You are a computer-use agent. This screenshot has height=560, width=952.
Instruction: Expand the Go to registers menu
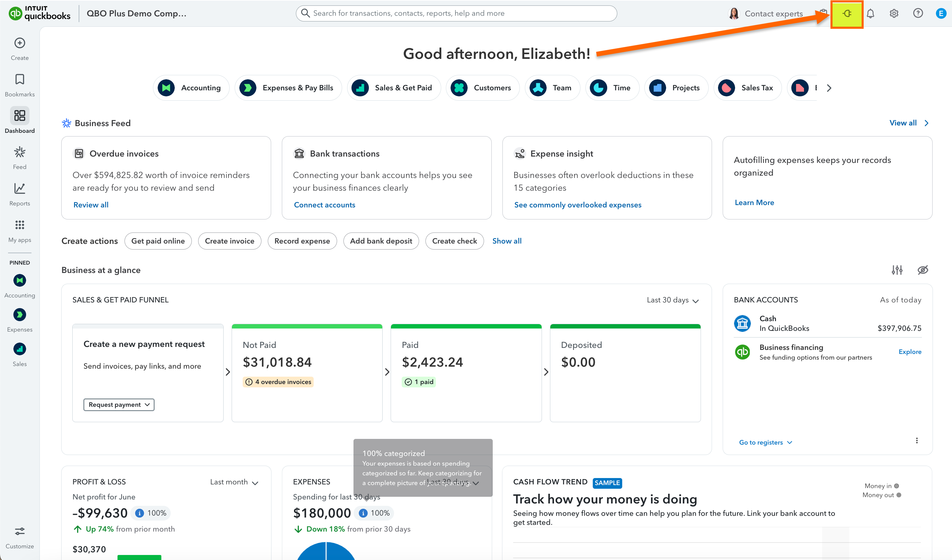[x=765, y=443]
